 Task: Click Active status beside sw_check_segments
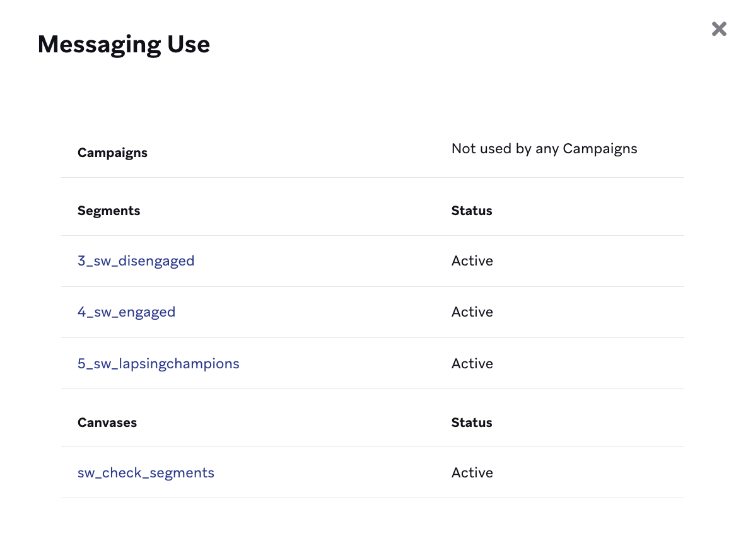472,473
